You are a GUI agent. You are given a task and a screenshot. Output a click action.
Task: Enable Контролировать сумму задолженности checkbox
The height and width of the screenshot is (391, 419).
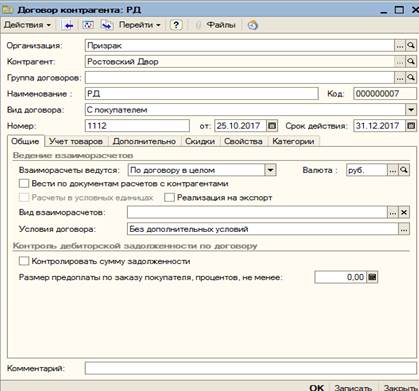[x=24, y=261]
